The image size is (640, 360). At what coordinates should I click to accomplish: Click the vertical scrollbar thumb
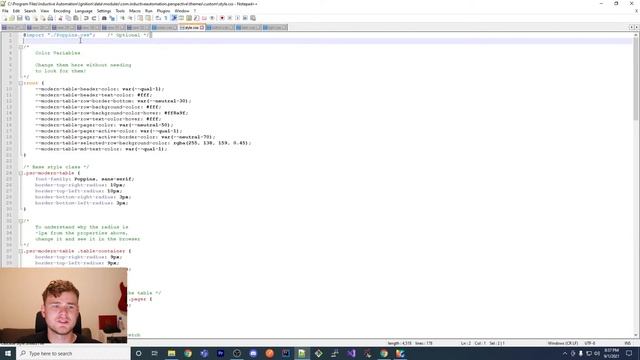pyautogui.click(x=636, y=78)
